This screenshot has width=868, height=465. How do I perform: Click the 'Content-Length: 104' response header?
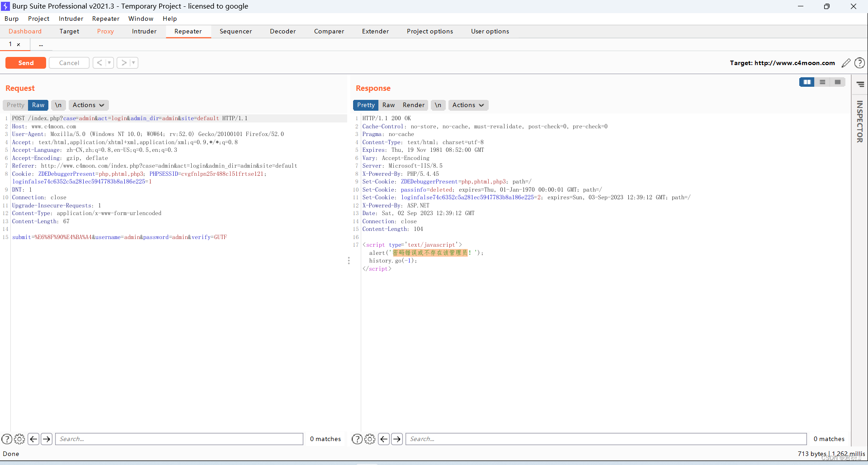(x=392, y=229)
